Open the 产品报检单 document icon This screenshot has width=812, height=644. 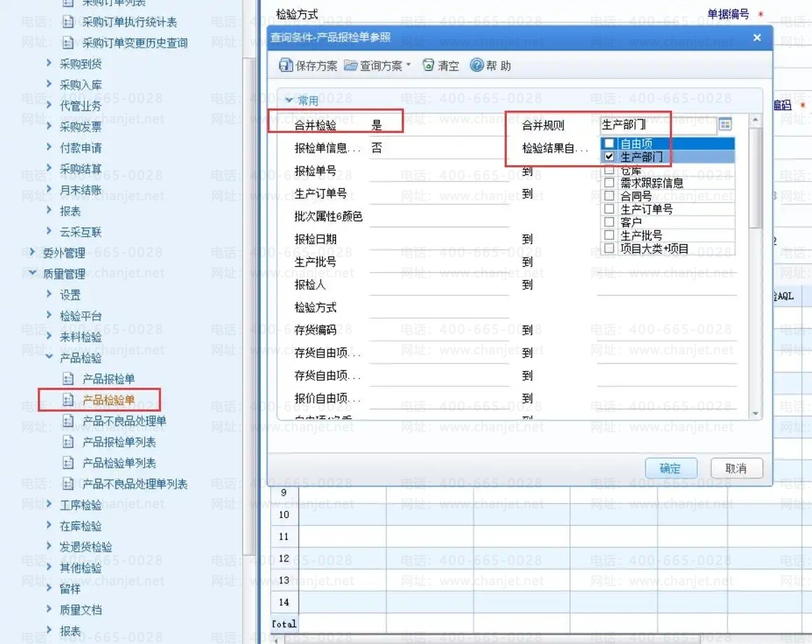click(x=68, y=379)
